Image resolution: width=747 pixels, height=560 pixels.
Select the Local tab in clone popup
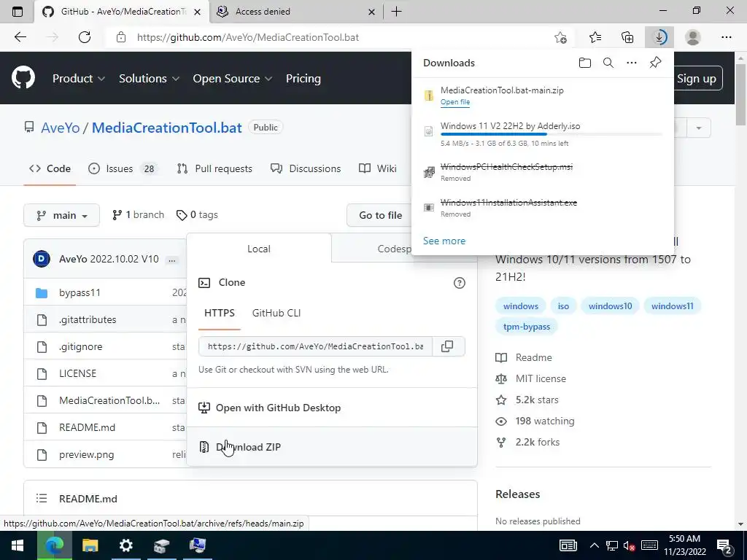(x=259, y=249)
